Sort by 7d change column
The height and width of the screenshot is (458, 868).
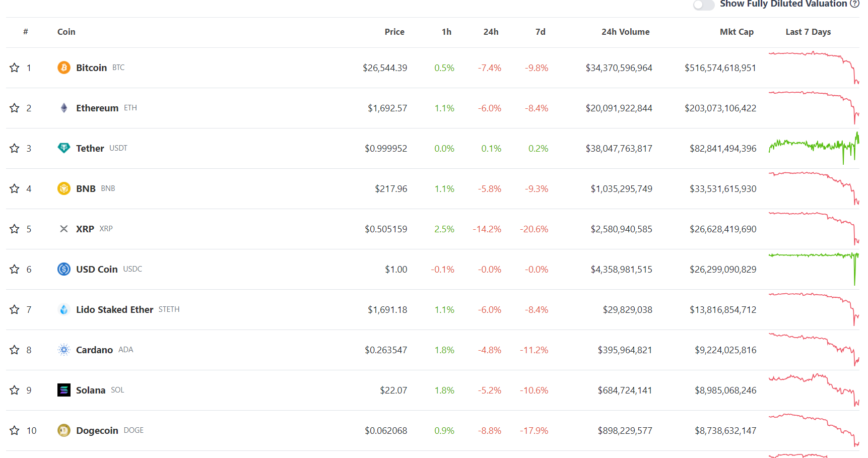(x=541, y=32)
